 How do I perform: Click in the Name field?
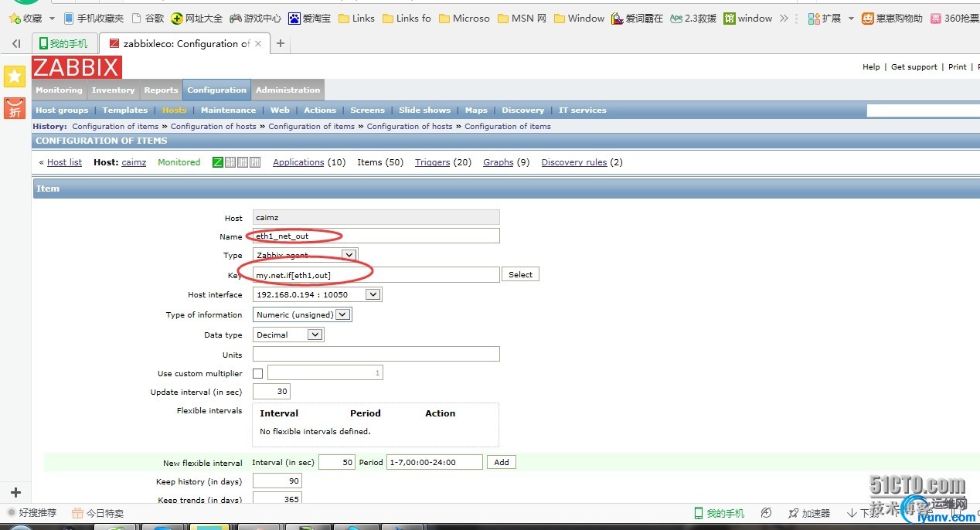point(376,236)
